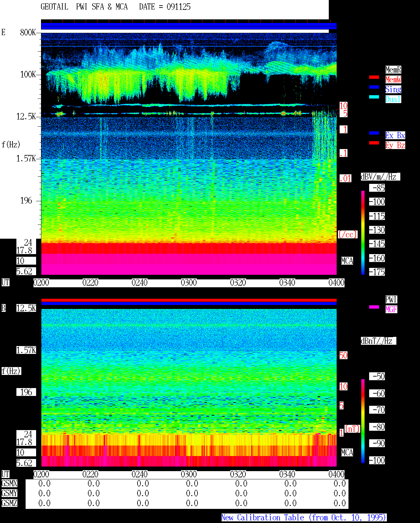This screenshot has height=523, width=420.
Task: Click the 'GSMZ' row label
Action: (9, 503)
